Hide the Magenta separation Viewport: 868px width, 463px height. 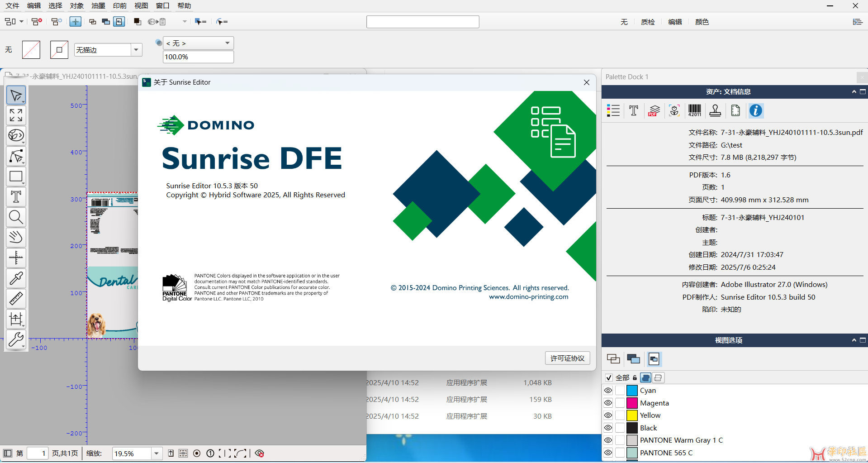pyautogui.click(x=608, y=403)
